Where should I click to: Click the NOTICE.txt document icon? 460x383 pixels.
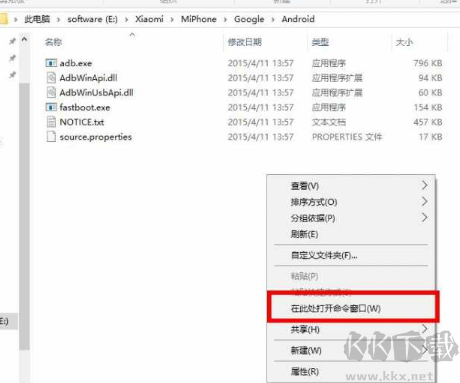pos(51,122)
